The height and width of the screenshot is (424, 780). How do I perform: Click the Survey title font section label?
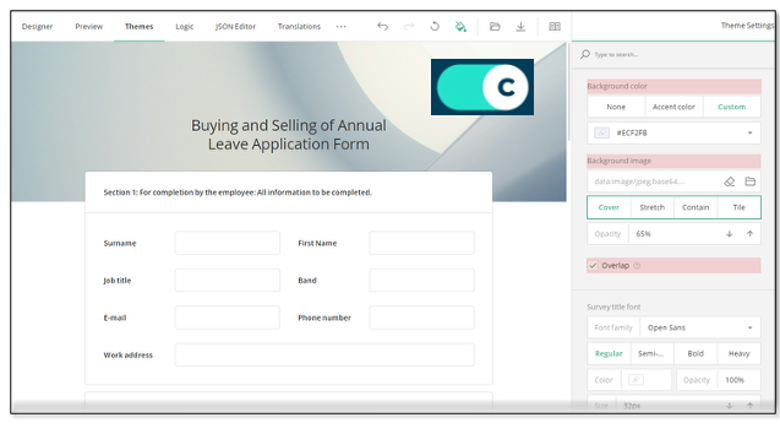pos(613,307)
